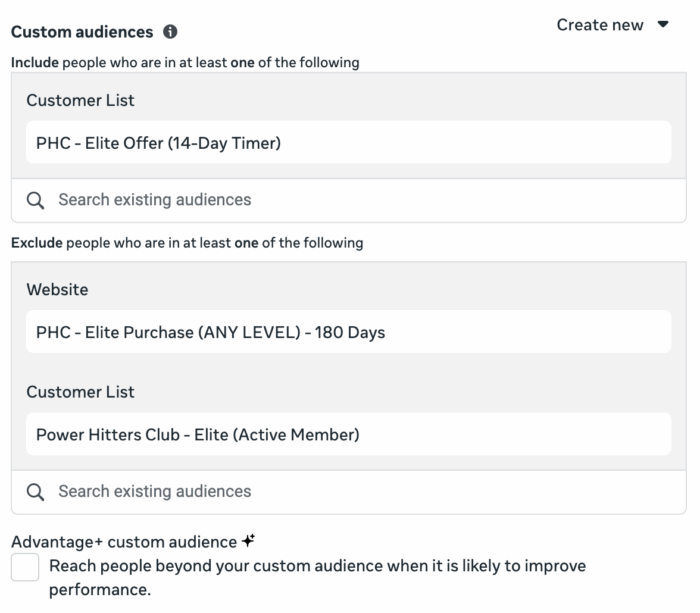Image resolution: width=700 pixels, height=613 pixels.
Task: Click the magnifier icon in the Exclude search box
Action: click(35, 491)
